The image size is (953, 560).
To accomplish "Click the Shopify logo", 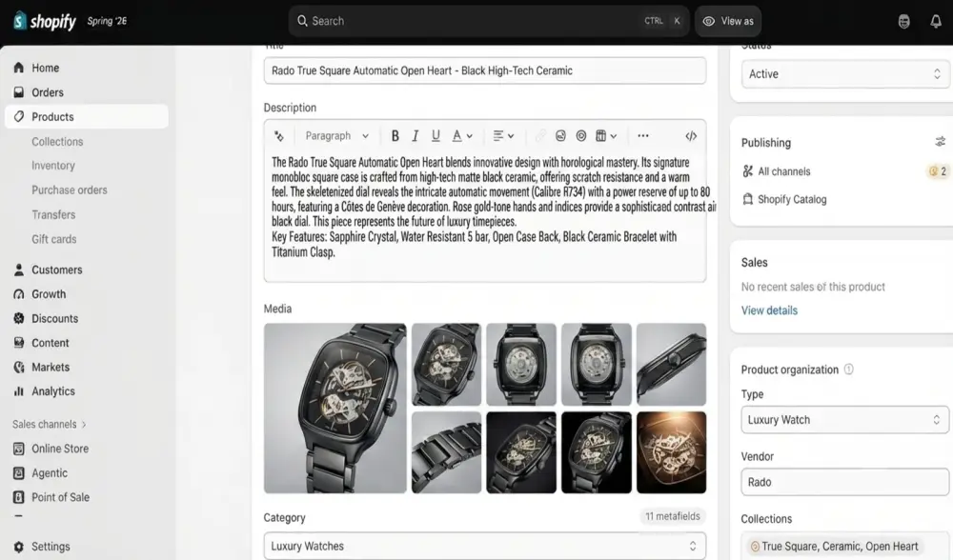I will (45, 21).
